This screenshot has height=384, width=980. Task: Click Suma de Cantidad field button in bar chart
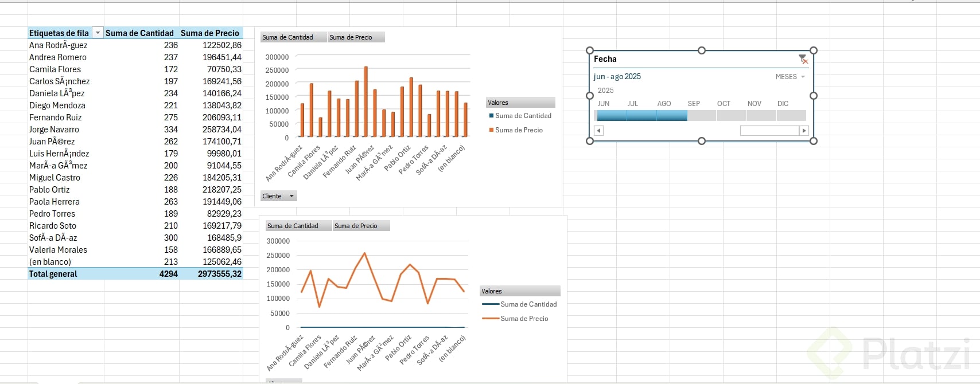tap(294, 37)
